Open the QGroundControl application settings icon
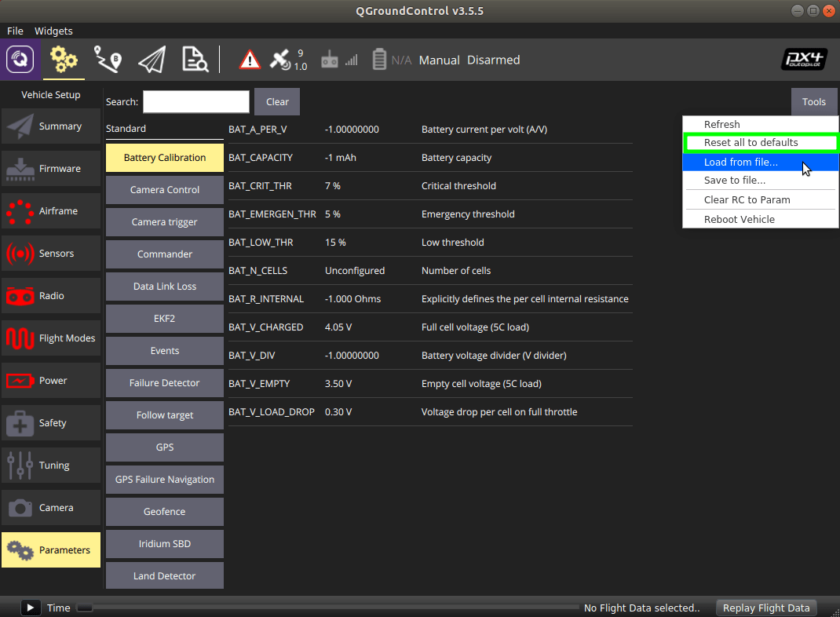 point(20,60)
